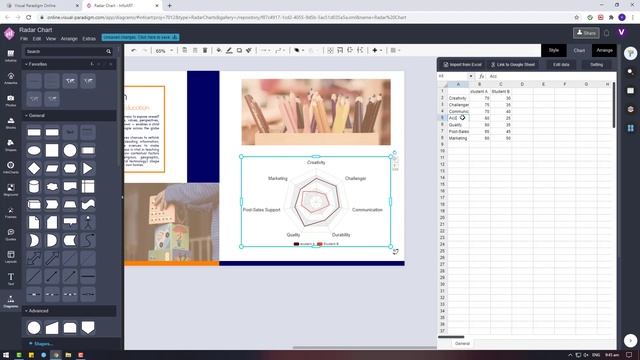
Task: Open the 65% zoom level dropdown
Action: (x=164, y=51)
